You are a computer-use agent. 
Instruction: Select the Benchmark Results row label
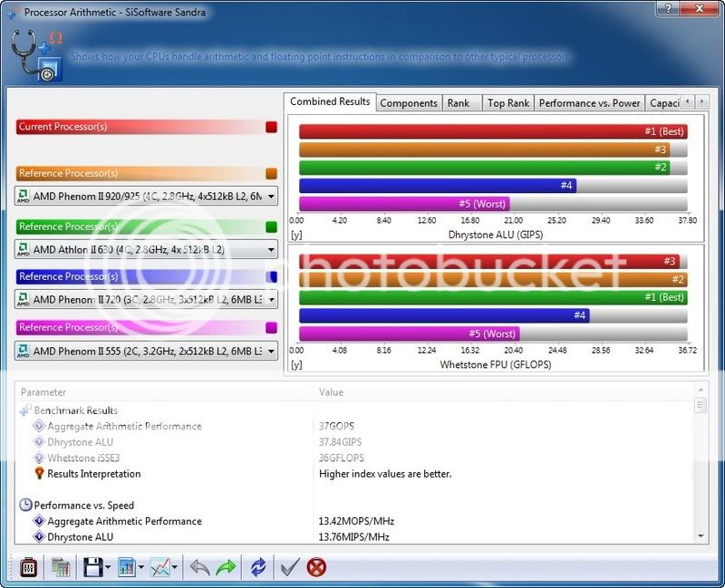(76, 410)
